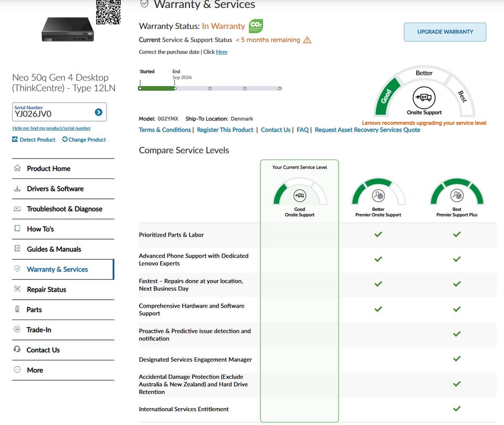Screen dimensions: 504x425
Task: Click the Contact Us headset icon
Action: 17,349
